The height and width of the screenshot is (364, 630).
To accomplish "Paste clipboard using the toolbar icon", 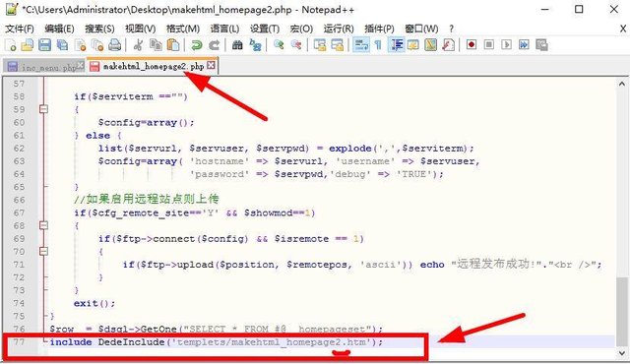I will point(173,45).
